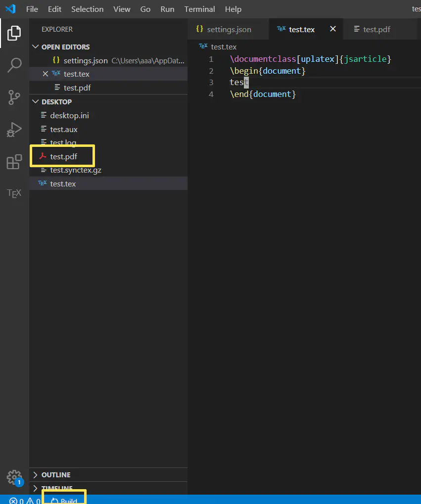Open the Run menu

(x=167, y=9)
